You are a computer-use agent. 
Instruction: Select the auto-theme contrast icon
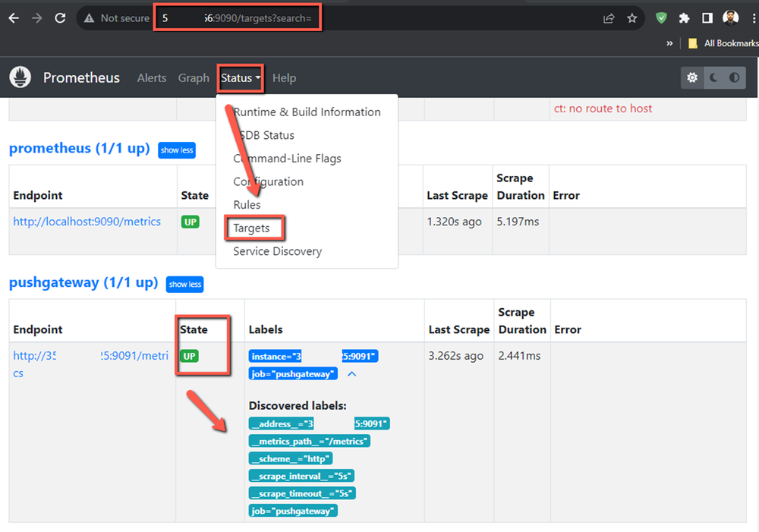[x=735, y=77]
